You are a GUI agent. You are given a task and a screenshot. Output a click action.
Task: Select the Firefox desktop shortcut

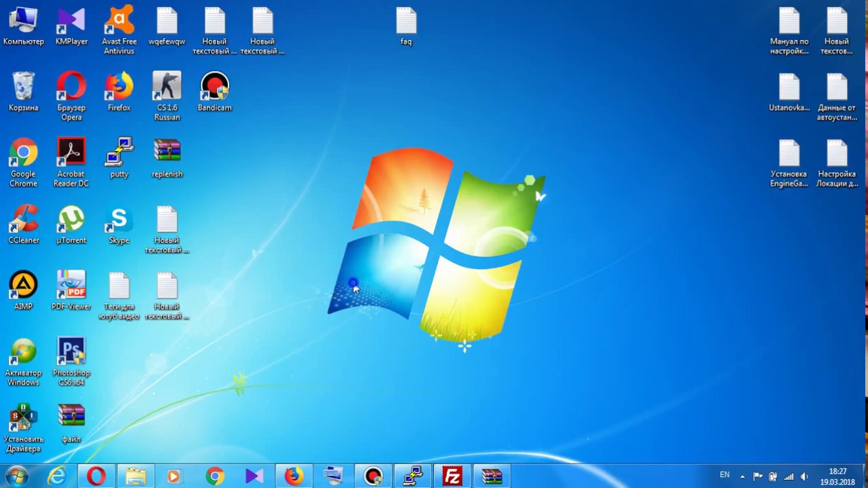pyautogui.click(x=119, y=92)
